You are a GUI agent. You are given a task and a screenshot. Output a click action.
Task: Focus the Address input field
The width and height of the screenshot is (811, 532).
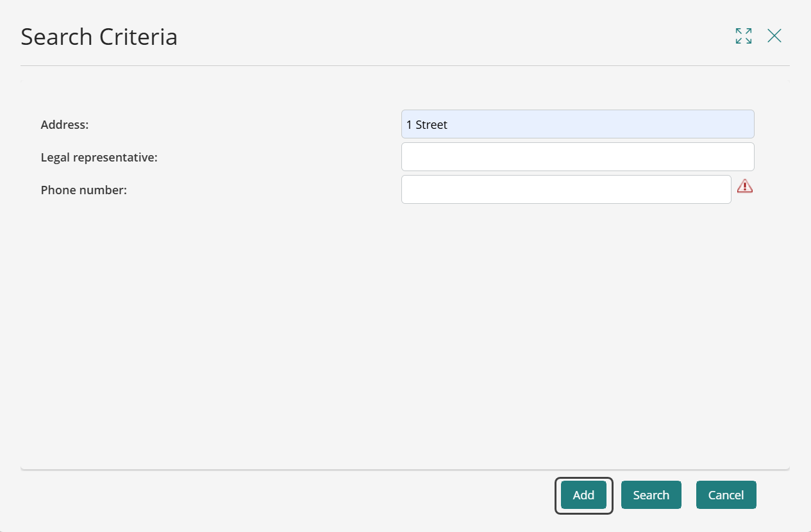tap(577, 124)
